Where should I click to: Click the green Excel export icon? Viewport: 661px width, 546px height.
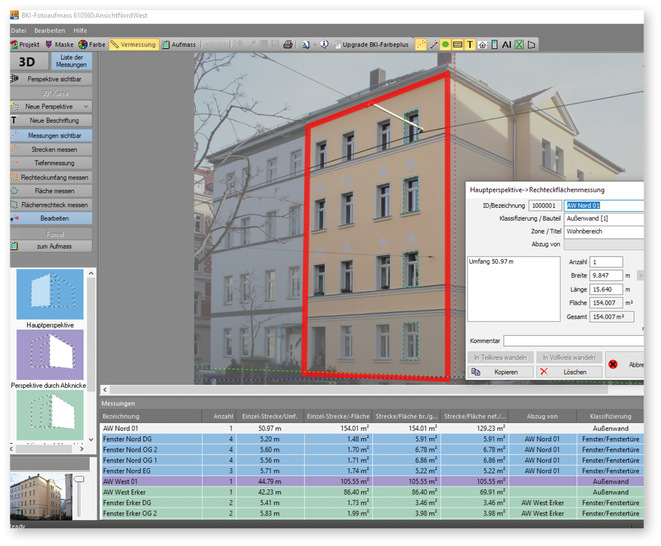click(x=519, y=45)
